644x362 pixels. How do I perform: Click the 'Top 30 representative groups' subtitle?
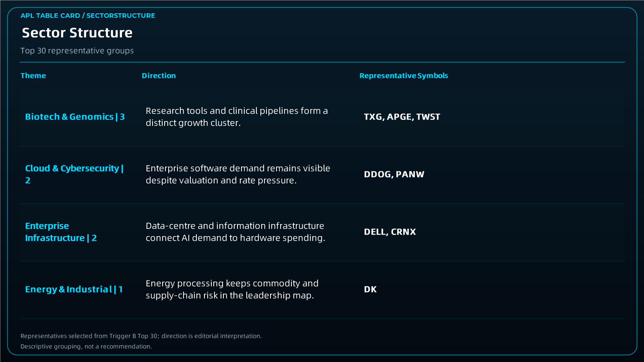[77, 51]
